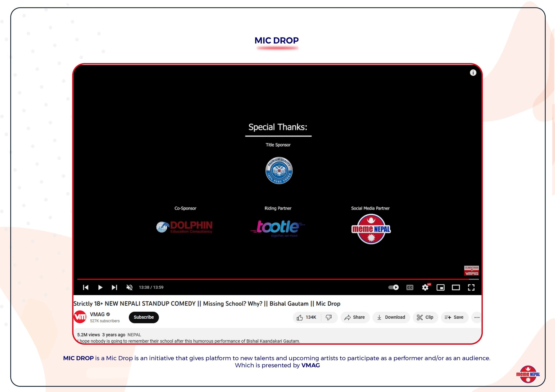The width and height of the screenshot is (555, 392).
Task: Unmute the video volume icon
Action: tap(129, 287)
